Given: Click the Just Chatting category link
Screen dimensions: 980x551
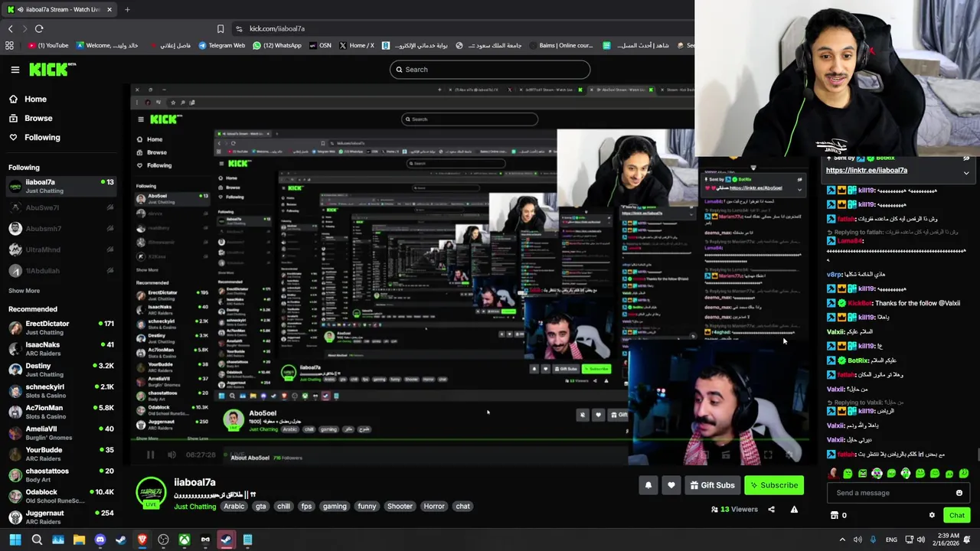Looking at the screenshot, I should click(x=195, y=507).
